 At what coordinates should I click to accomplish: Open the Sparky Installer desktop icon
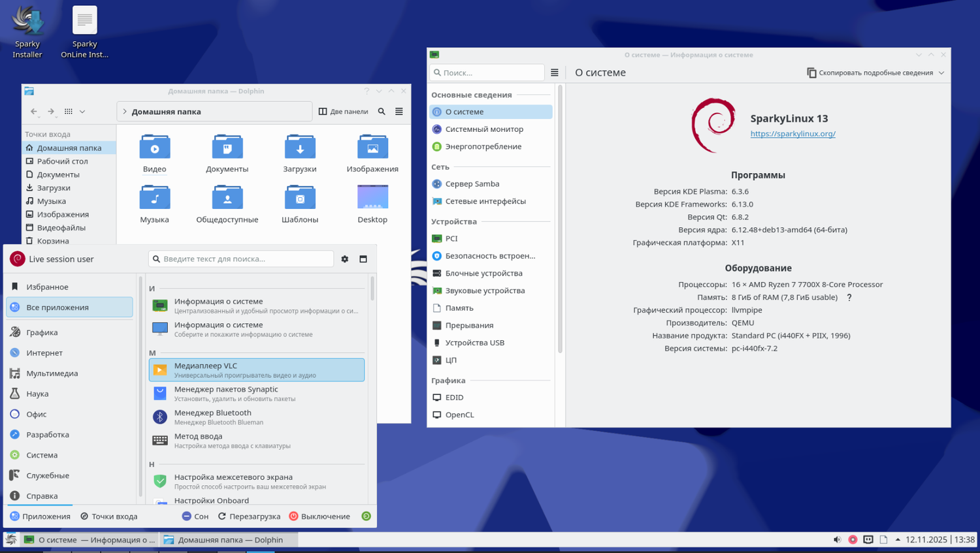[x=27, y=31]
